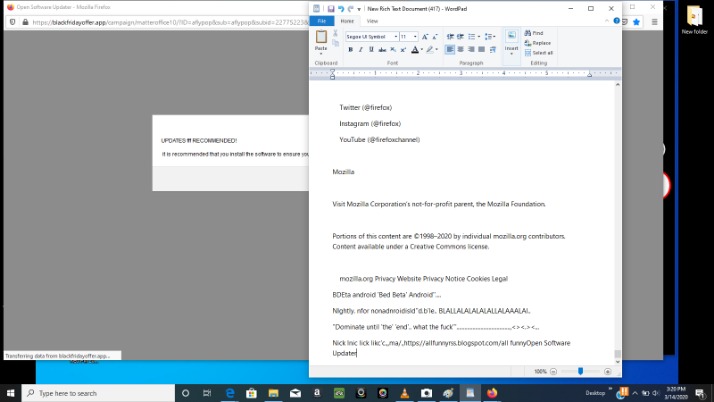Click the zoom slider thumb in WordPad
This screenshot has height=402, width=714.
tap(581, 371)
